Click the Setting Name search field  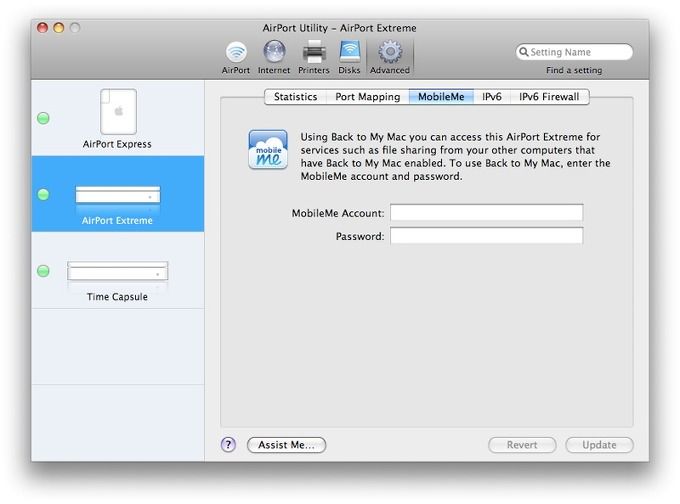click(574, 52)
